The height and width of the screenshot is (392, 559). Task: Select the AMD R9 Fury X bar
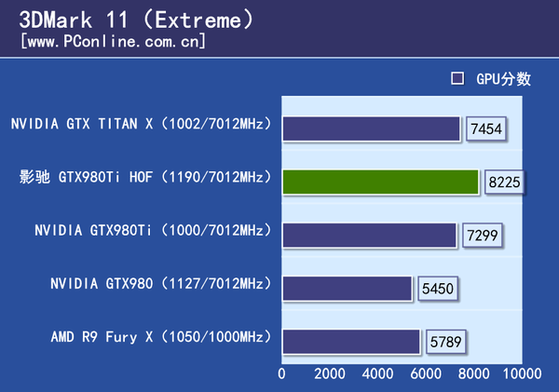tap(351, 342)
